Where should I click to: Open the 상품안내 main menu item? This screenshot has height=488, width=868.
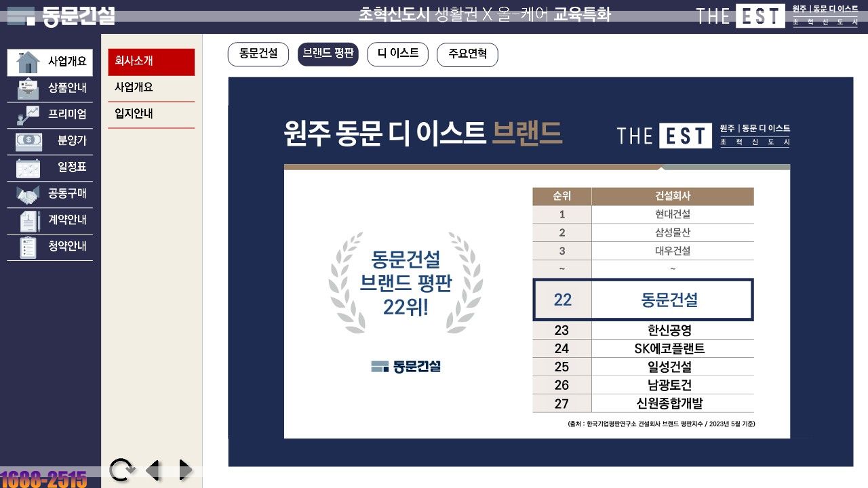[x=50, y=89]
